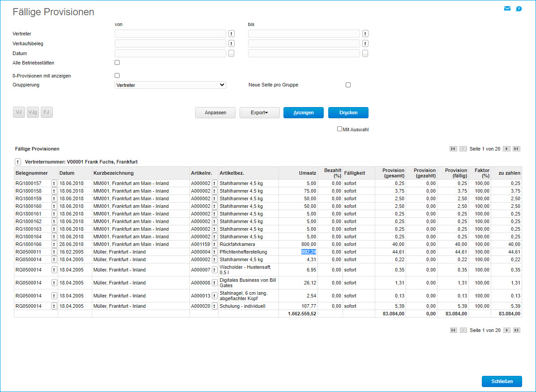Click document number RG1800164

28,237
